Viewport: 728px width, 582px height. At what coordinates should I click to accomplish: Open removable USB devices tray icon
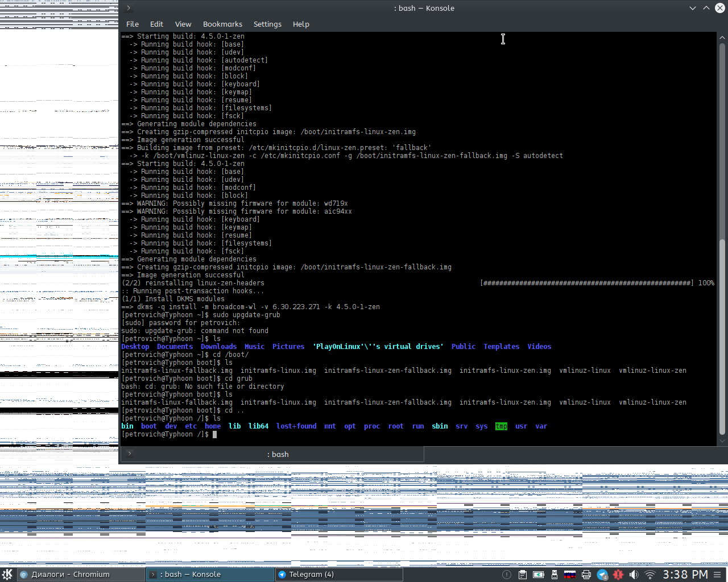coord(554,575)
